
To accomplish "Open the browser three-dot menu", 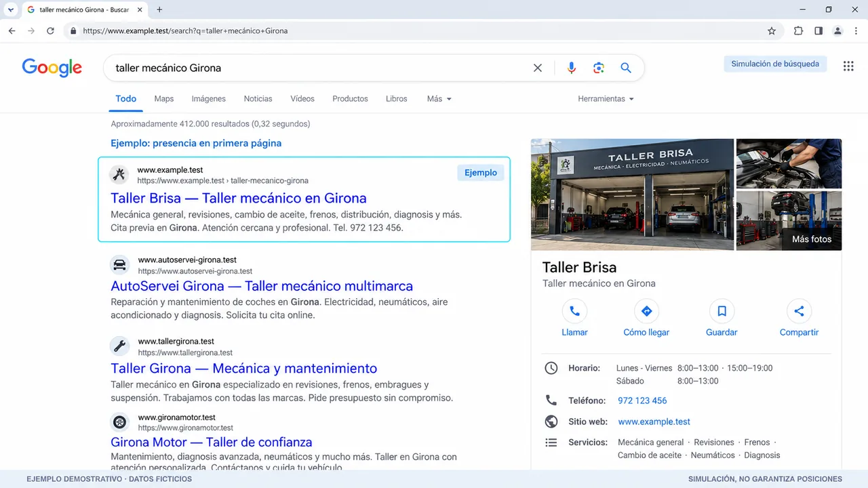I will click(x=856, y=30).
